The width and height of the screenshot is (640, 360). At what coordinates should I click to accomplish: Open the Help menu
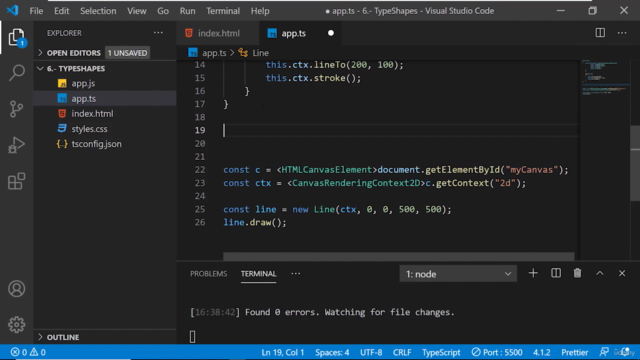[x=260, y=11]
